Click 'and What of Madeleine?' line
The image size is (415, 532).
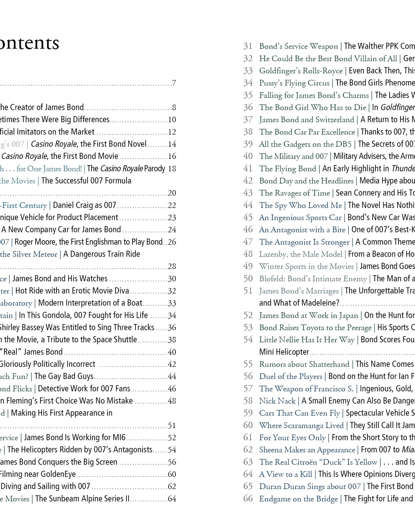coord(299,303)
